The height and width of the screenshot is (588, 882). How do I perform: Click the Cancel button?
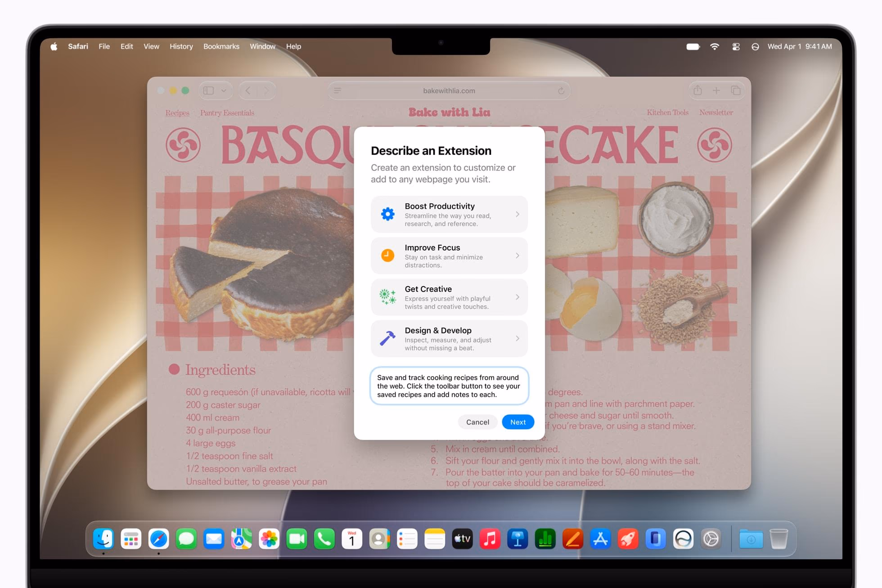477,422
